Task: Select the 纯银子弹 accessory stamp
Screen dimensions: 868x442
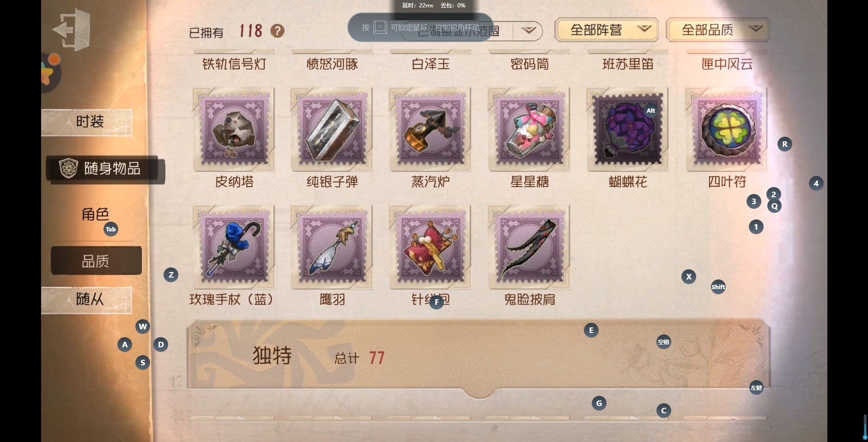Action: 332,129
